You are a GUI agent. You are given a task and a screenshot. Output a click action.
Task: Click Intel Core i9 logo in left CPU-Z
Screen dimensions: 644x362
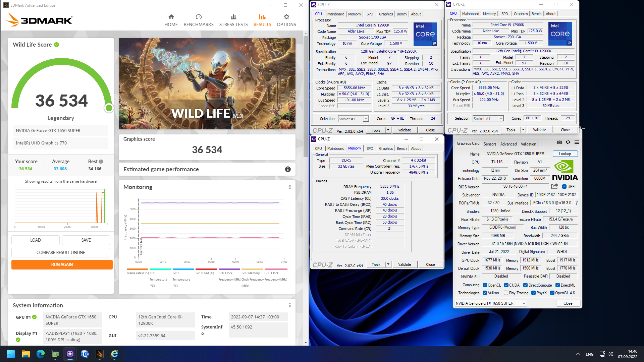coord(425,34)
